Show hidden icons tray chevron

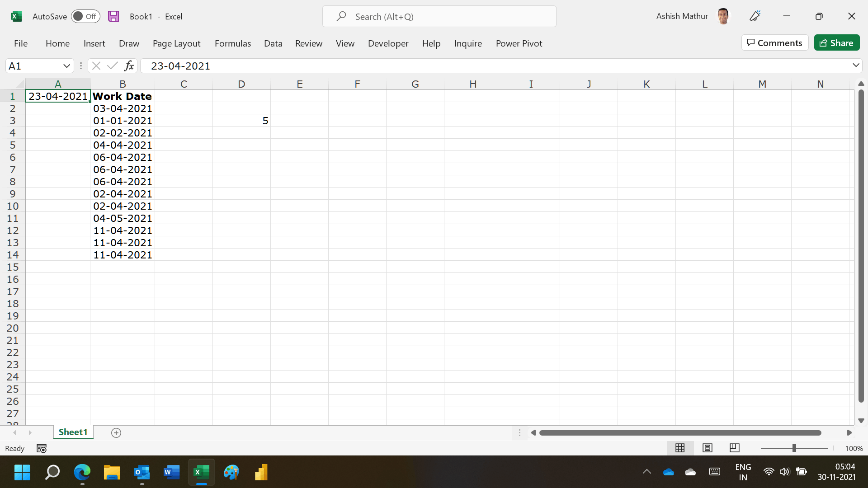click(647, 472)
